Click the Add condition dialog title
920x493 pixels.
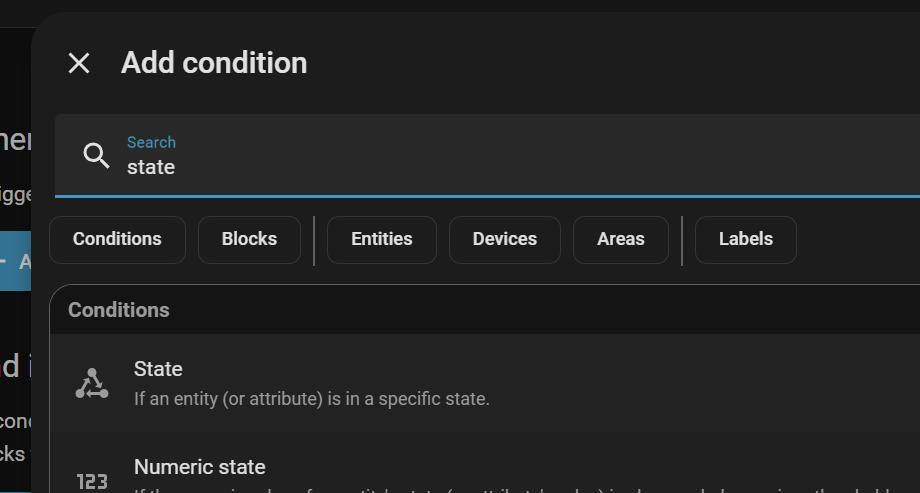tap(214, 63)
